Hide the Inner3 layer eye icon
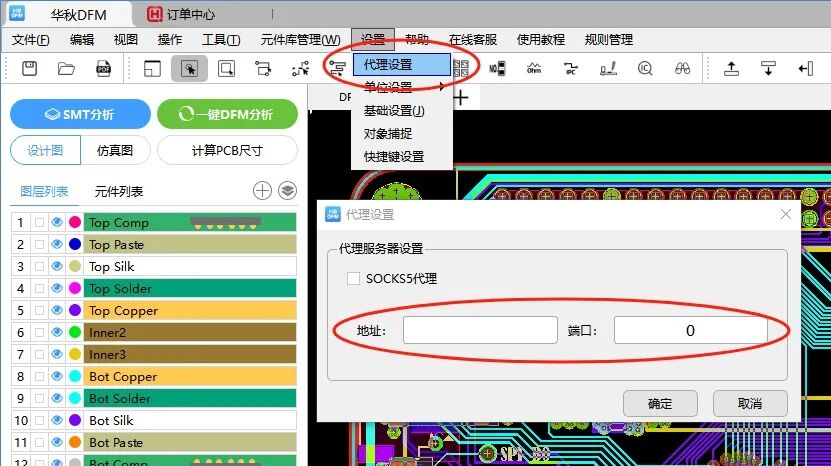The image size is (831, 466). [57, 354]
